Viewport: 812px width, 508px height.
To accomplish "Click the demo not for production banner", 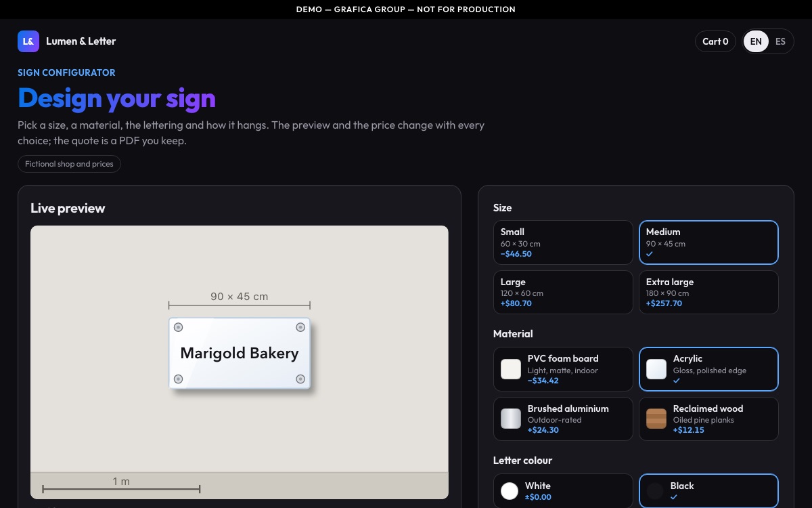I will [x=406, y=9].
